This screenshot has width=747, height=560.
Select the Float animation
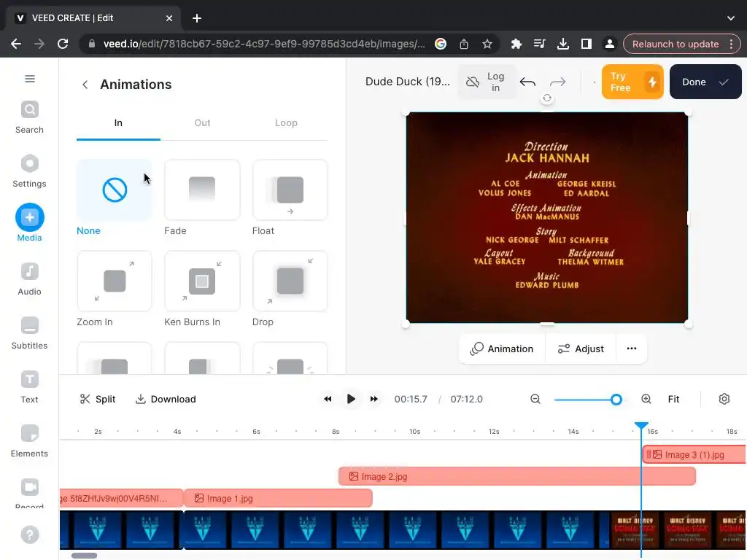tap(290, 190)
